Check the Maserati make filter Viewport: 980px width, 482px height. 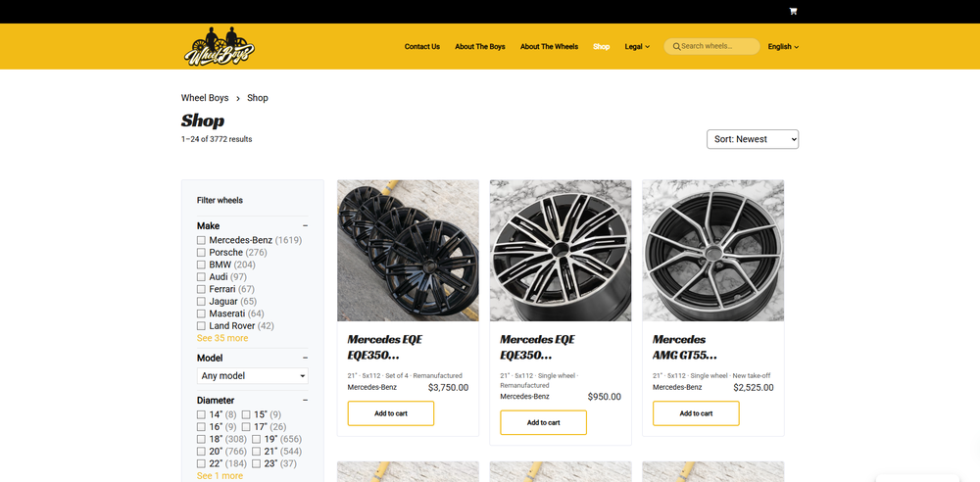201,313
